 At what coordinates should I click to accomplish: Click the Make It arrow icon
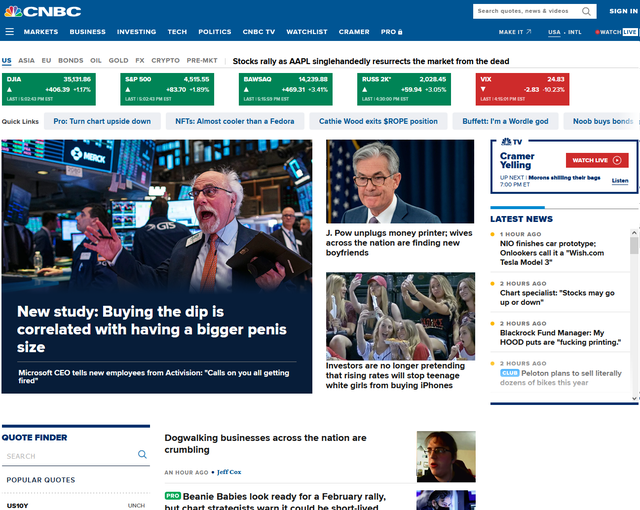[x=529, y=31]
